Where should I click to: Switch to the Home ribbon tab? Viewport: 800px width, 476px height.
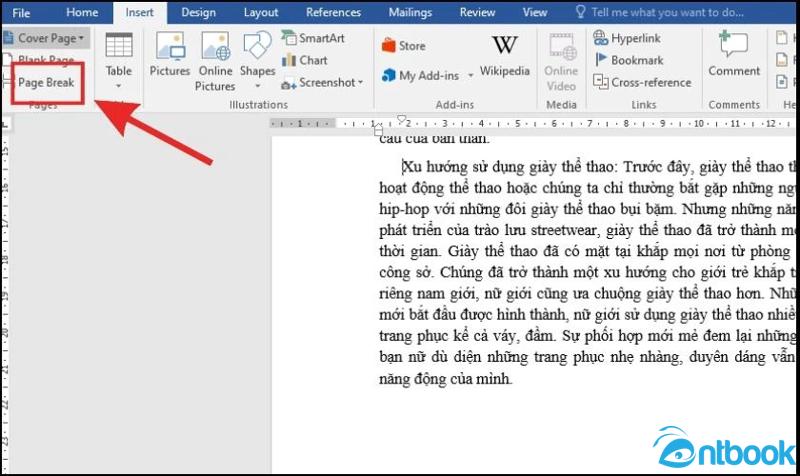point(82,12)
